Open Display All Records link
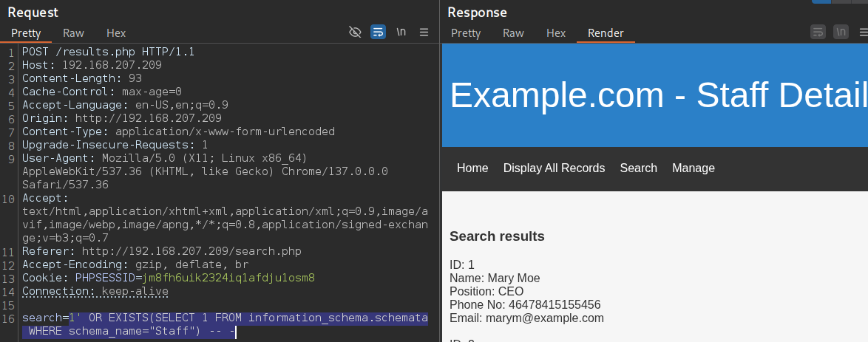 point(554,168)
